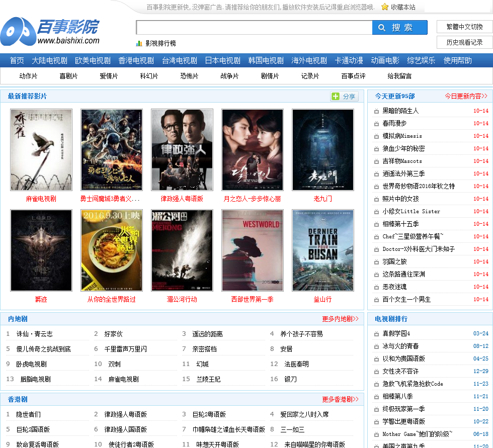
Task: Open the 收藏本站 bookmark link
Action: coord(403,7)
